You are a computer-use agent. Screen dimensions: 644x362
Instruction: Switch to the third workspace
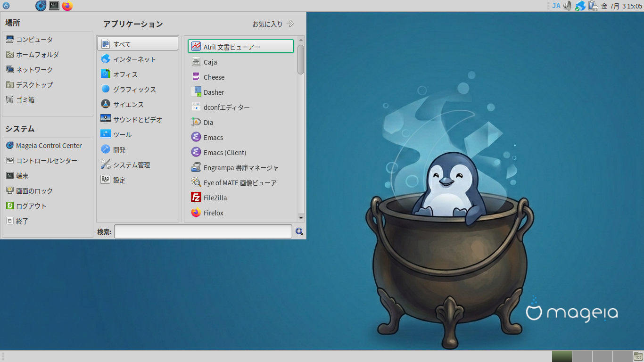[x=603, y=356]
